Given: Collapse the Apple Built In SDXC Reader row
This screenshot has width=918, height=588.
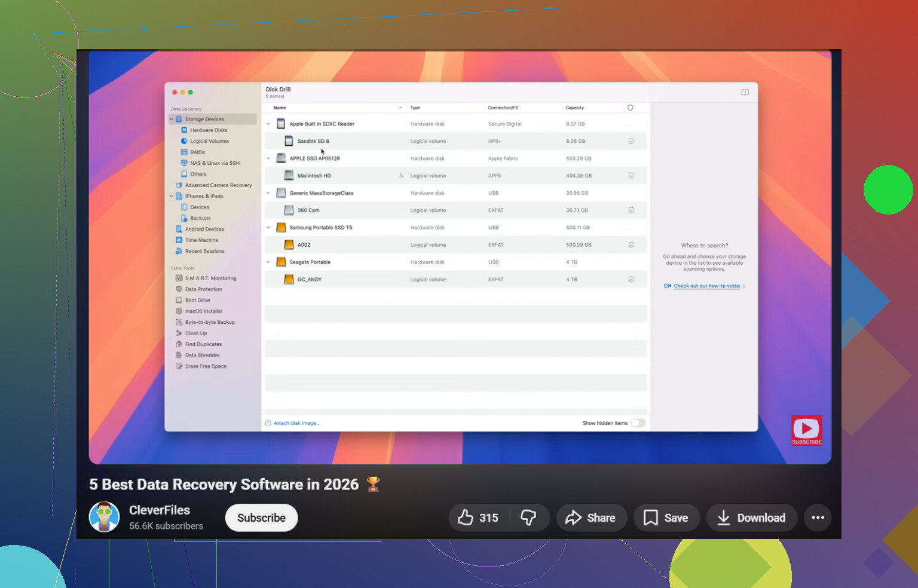Looking at the screenshot, I should coord(268,124).
